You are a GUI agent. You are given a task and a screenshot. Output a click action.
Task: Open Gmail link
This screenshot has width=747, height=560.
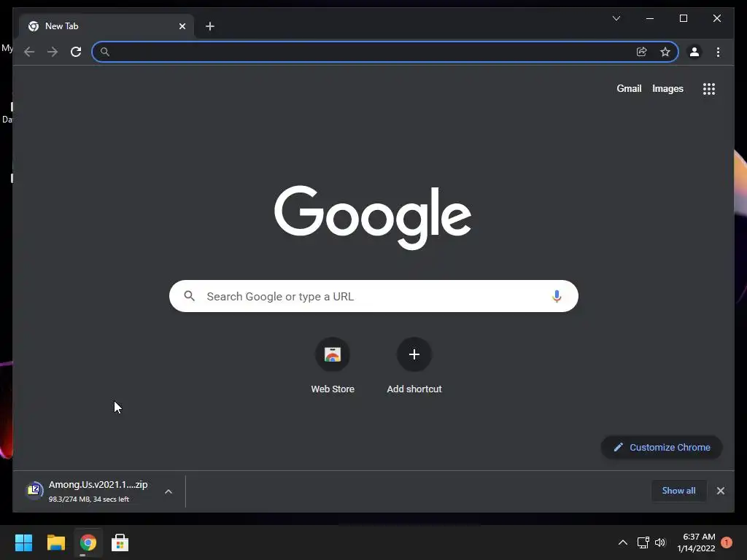point(629,88)
